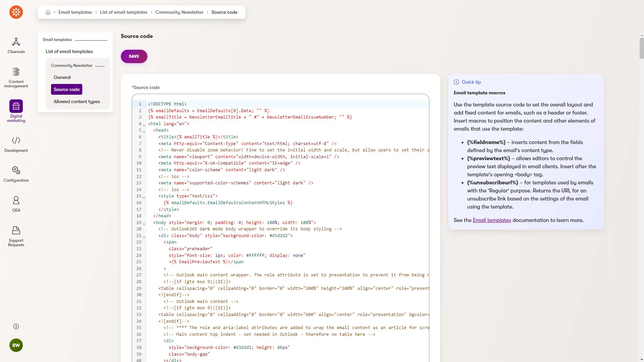This screenshot has width=644, height=362.
Task: Open Content management section
Action: [x=16, y=78]
